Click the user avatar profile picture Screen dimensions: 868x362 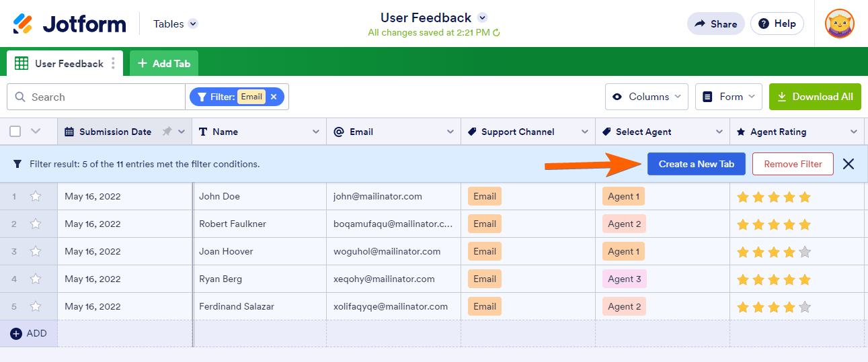tap(840, 24)
